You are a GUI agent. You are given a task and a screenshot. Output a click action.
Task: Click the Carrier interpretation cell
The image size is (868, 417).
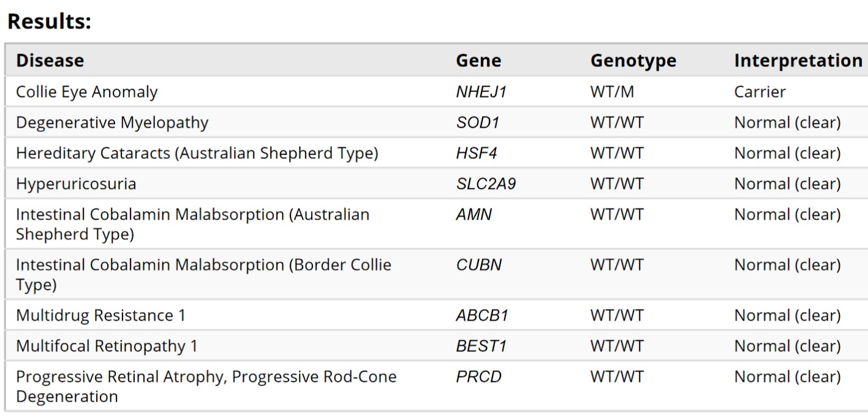[x=760, y=92]
